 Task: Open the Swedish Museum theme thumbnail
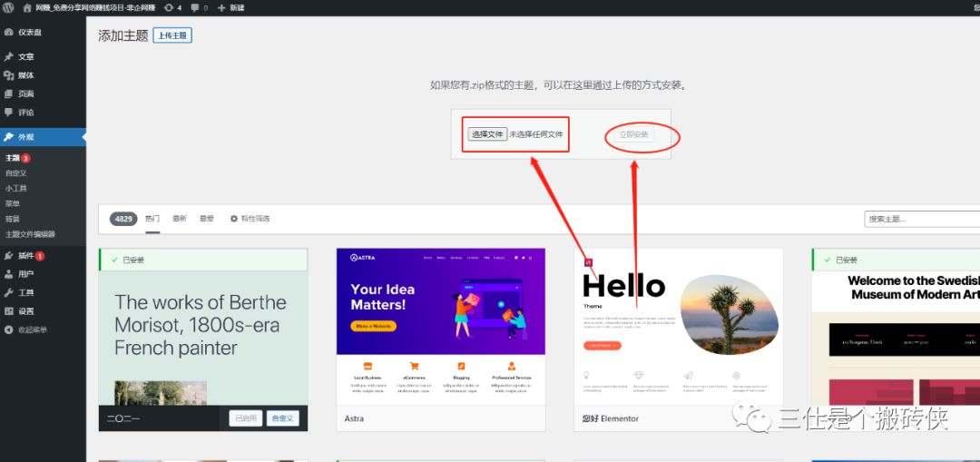coord(896,338)
